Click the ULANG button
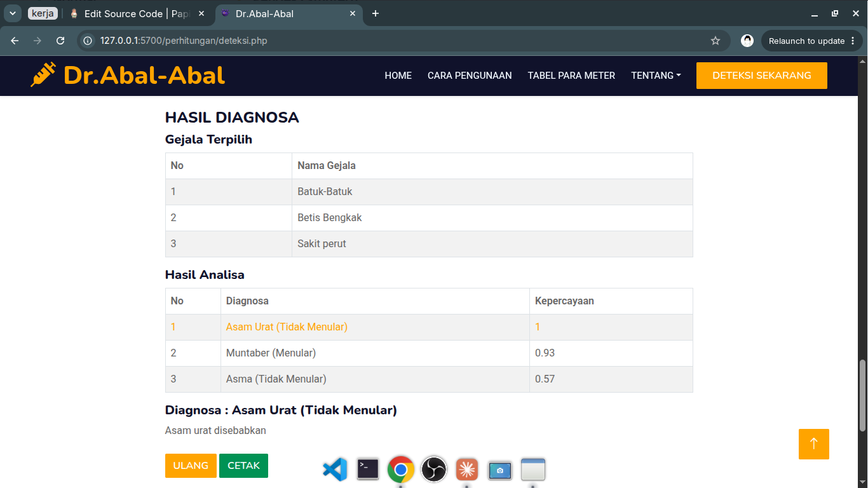The image size is (868, 488). coord(191,466)
